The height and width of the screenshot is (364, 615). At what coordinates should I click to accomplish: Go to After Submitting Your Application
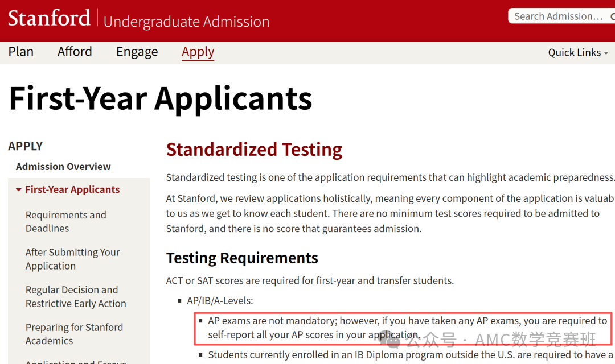(72, 259)
